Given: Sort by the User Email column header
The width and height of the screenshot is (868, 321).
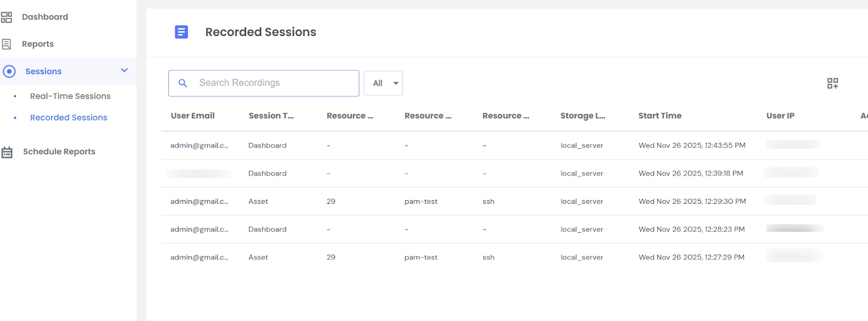Looking at the screenshot, I should [193, 116].
